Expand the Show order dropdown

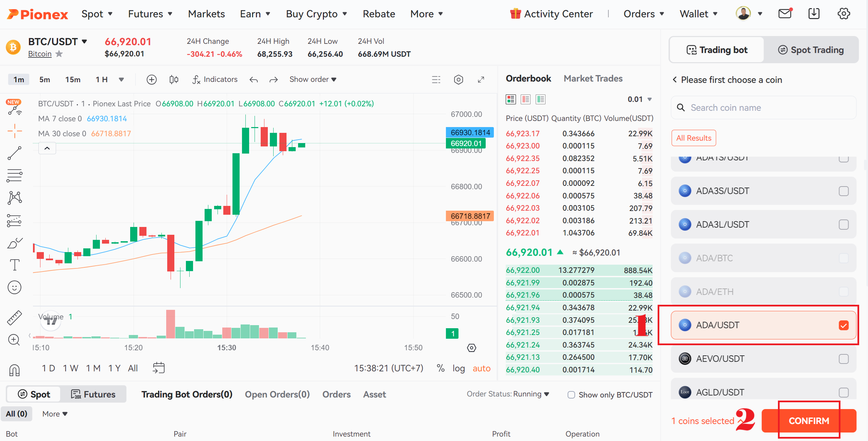(x=313, y=80)
